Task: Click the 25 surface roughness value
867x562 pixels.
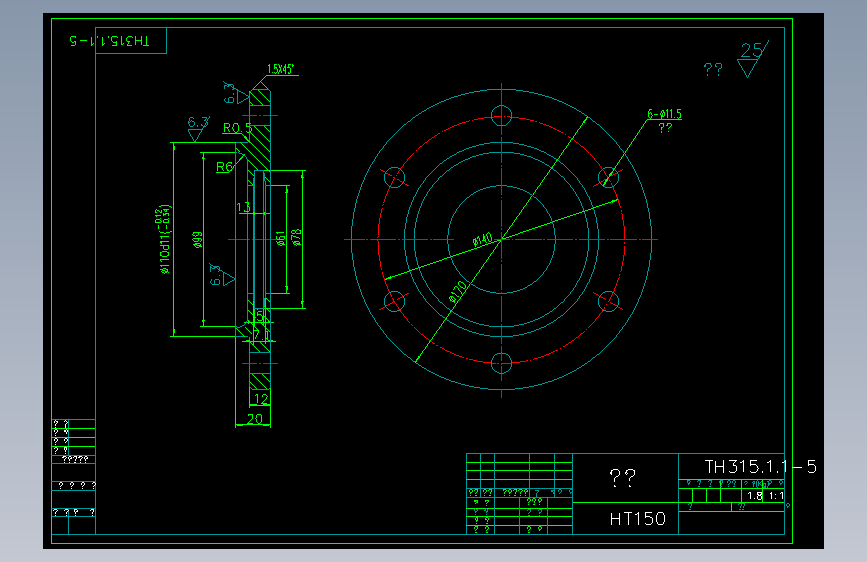Action: [x=752, y=50]
